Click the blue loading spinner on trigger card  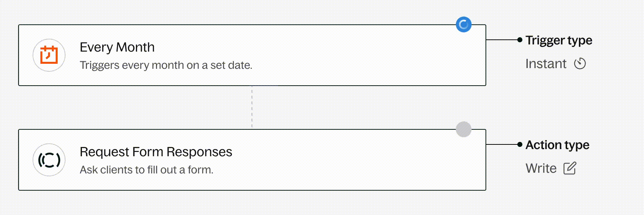tap(464, 25)
